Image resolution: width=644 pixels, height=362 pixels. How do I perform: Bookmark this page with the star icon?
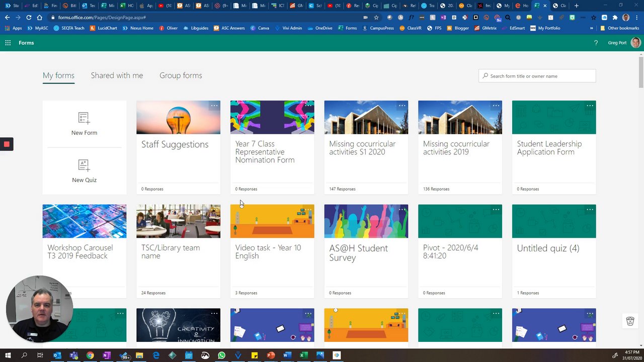pyautogui.click(x=376, y=18)
